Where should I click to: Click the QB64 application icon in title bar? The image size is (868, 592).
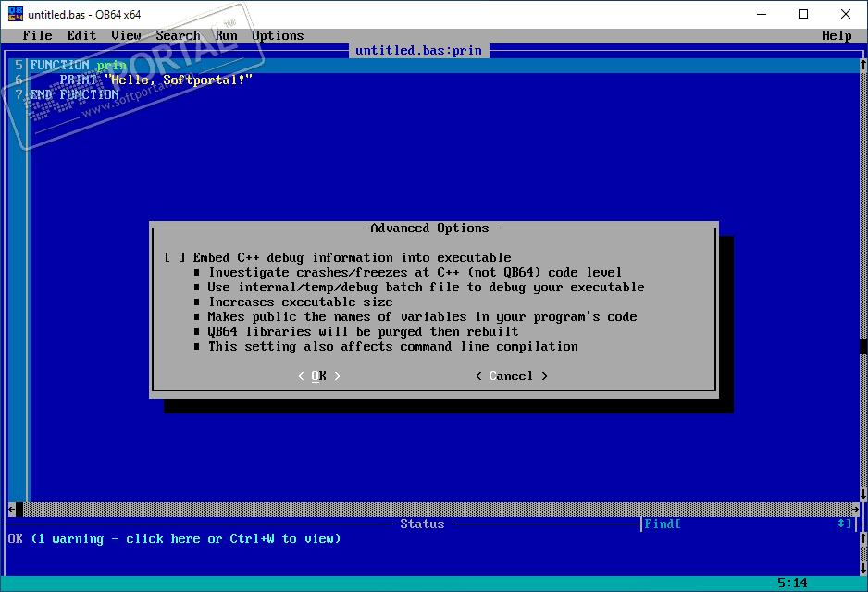[16, 15]
